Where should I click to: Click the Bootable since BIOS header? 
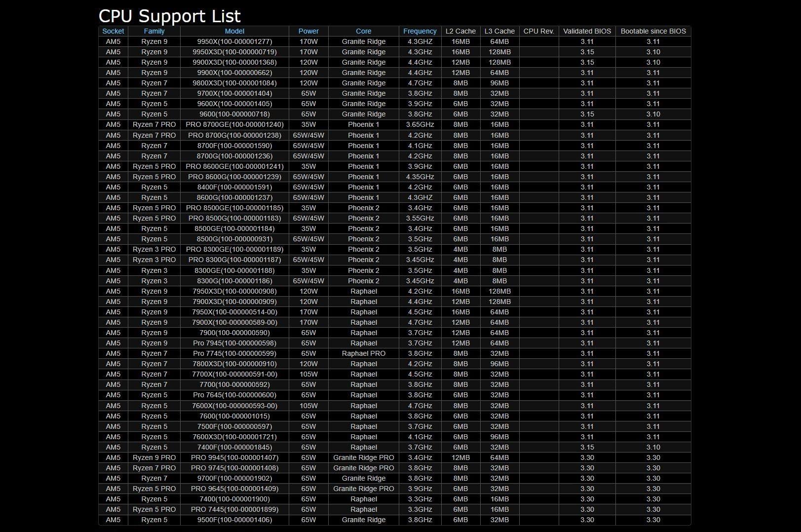tap(653, 31)
